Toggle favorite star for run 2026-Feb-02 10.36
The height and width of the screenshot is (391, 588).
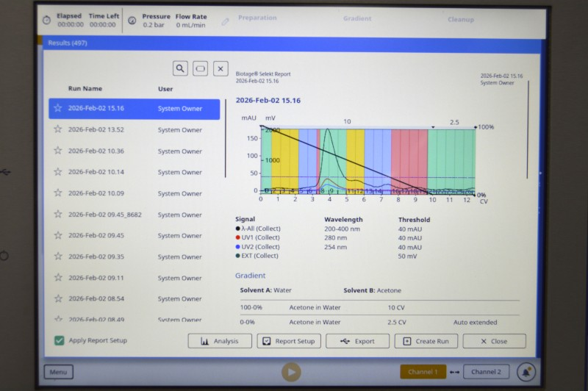point(58,151)
